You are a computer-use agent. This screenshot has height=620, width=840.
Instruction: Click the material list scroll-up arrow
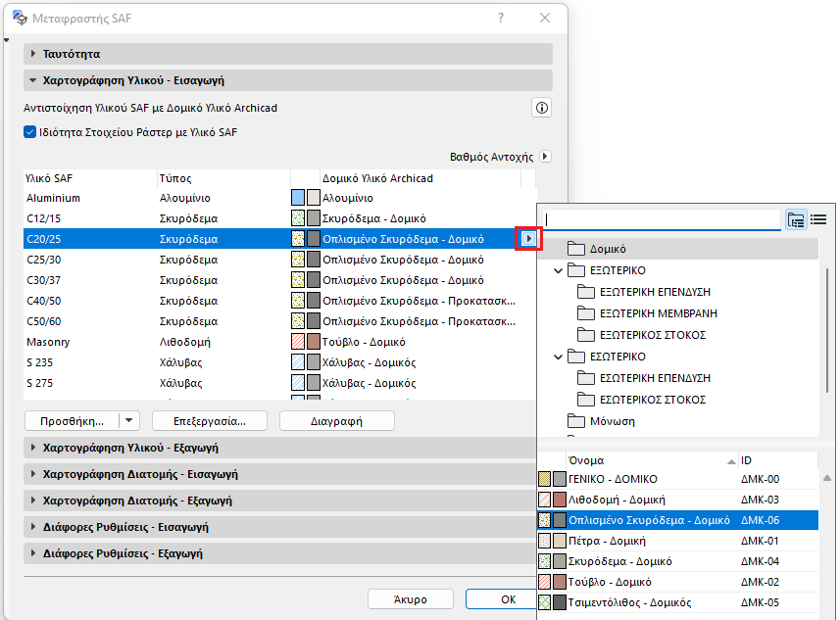pos(827,478)
